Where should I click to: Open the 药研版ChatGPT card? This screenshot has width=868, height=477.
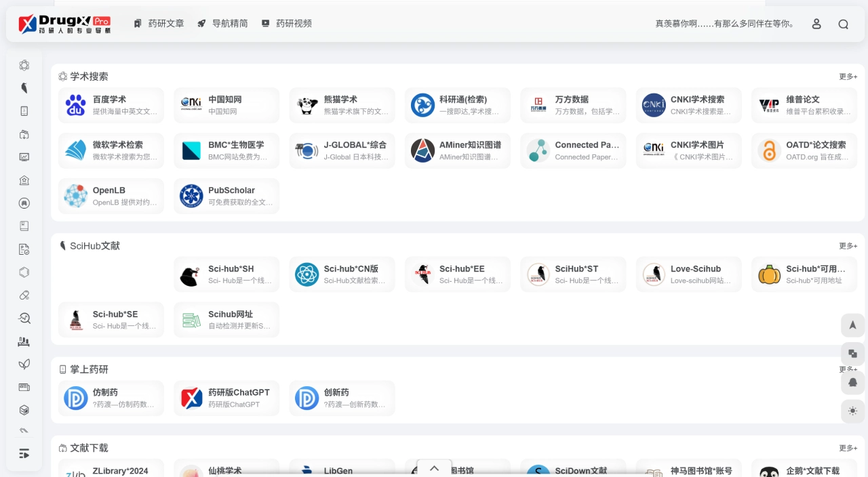coord(226,398)
